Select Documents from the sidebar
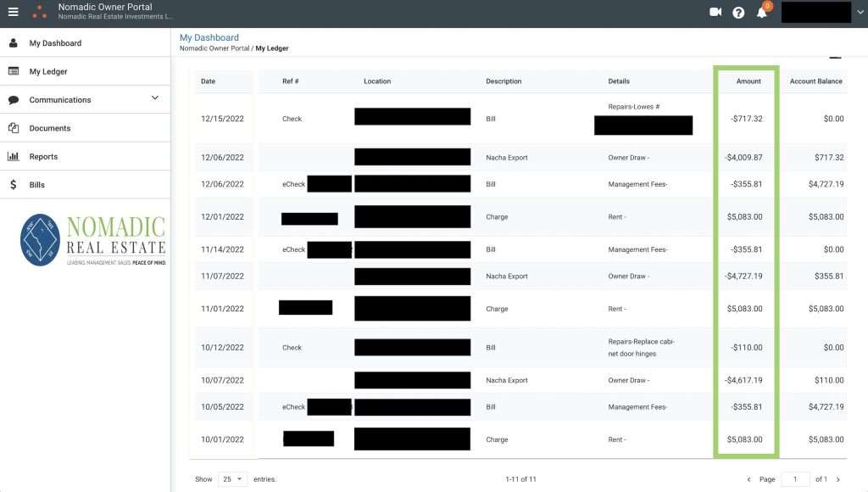This screenshot has width=868, height=492. (50, 128)
